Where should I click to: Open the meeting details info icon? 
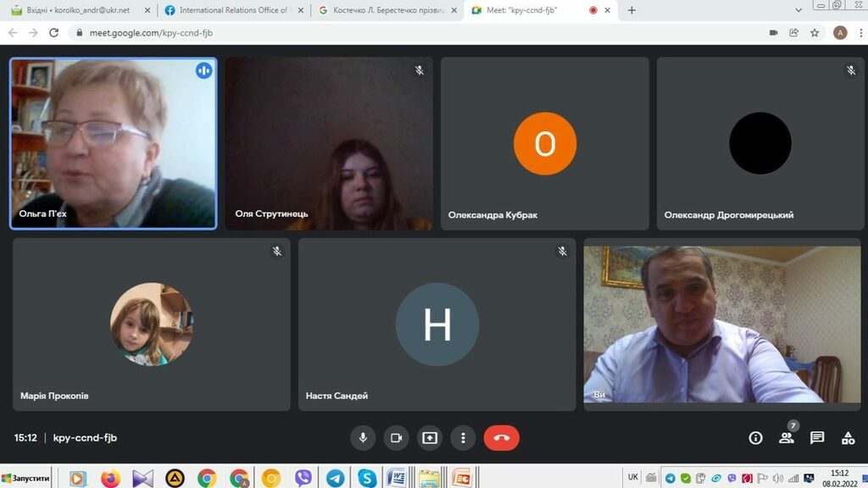[x=755, y=438]
